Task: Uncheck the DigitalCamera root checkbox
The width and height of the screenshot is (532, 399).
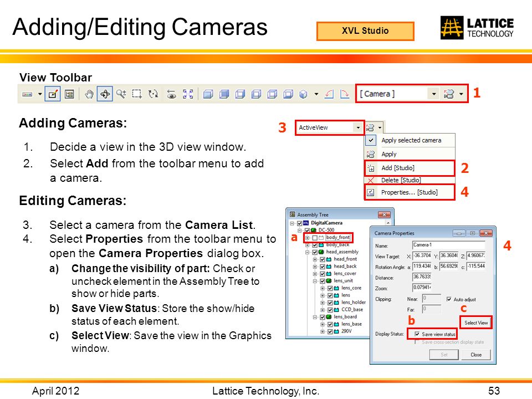Action: click(300, 223)
